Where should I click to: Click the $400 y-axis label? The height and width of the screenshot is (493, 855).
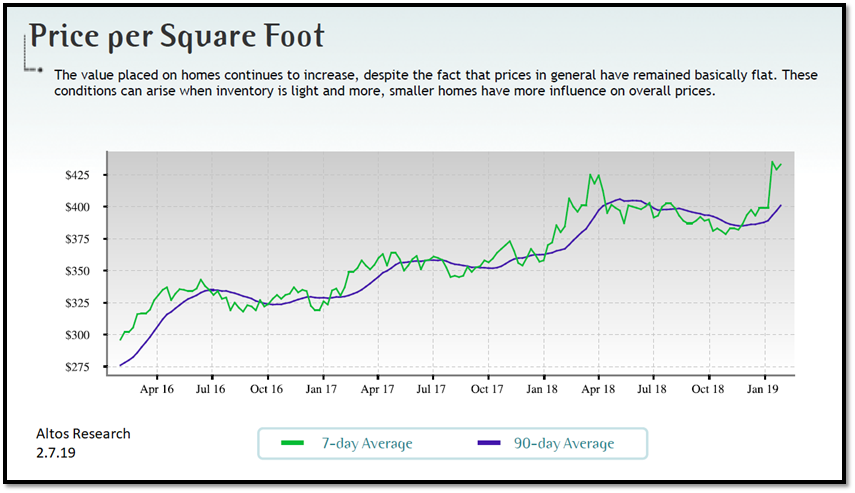click(77, 207)
